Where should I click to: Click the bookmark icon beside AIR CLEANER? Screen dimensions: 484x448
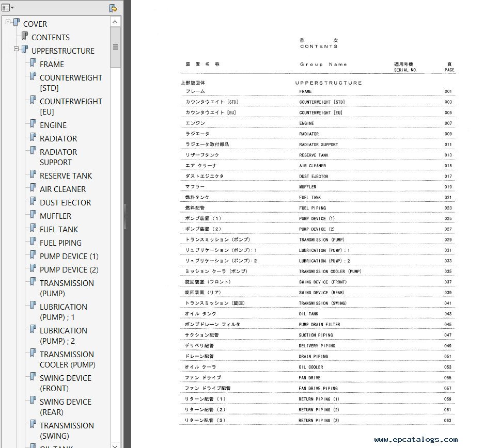(33, 188)
